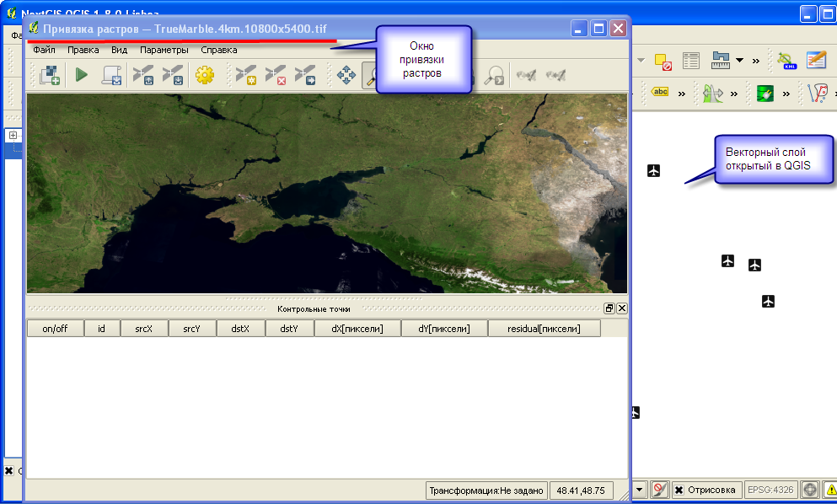Viewport: 837px width, 504px height.
Task: Sort by the residual[пиксели] column header
Action: coord(544,329)
